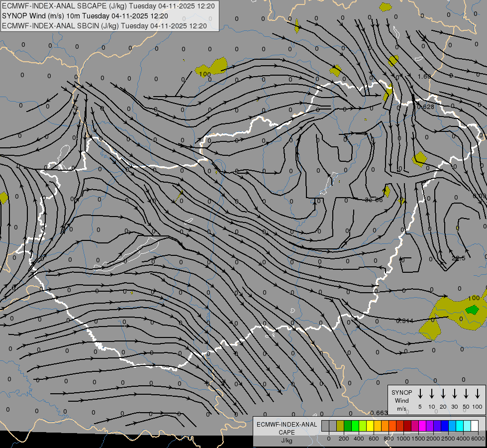The width and height of the screenshot is (487, 448).
Task: Click the 0.628 value on the map
Action: (425, 107)
